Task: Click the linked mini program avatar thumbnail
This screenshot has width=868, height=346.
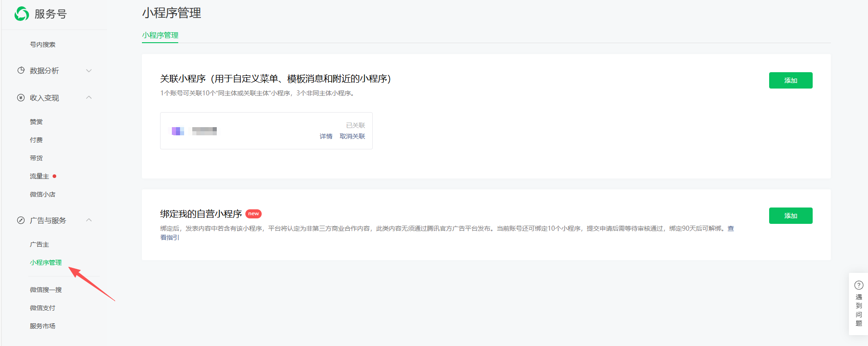Action: point(178,131)
